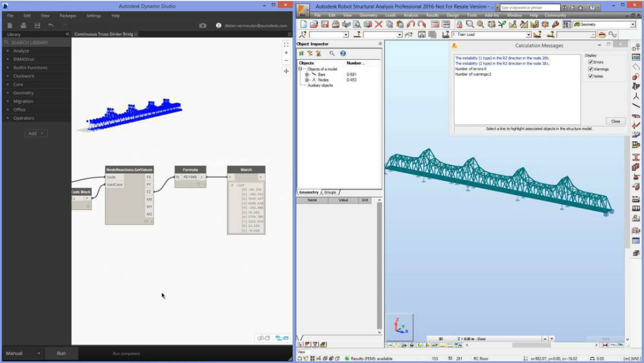Screen dimensions: 644x363
Task: Expand the Bars node in Object Inspector tree
Action: (306, 74)
